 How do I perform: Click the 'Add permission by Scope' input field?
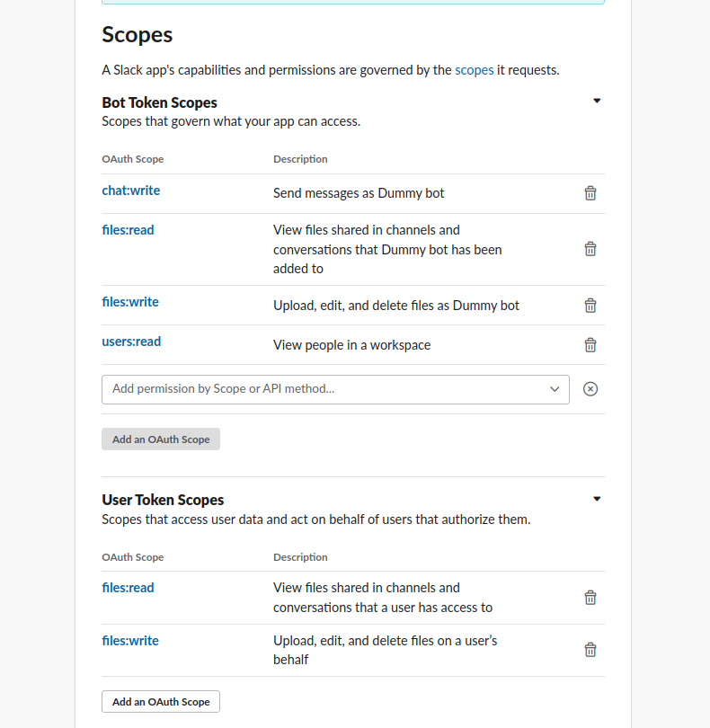324,389
